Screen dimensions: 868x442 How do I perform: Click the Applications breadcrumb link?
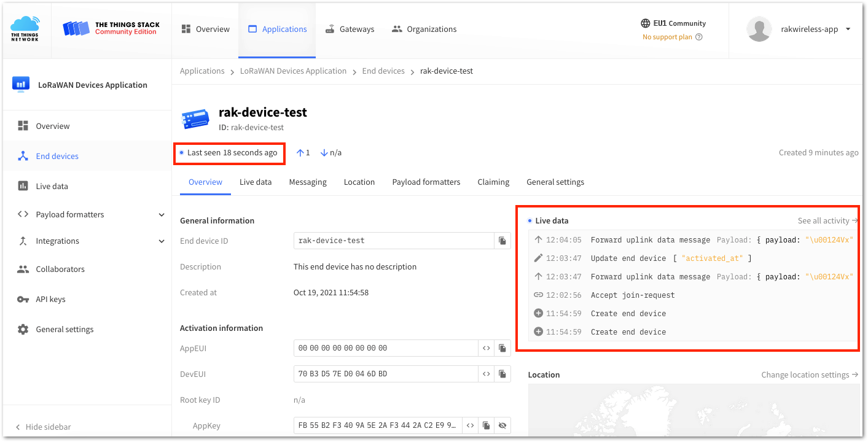(202, 71)
